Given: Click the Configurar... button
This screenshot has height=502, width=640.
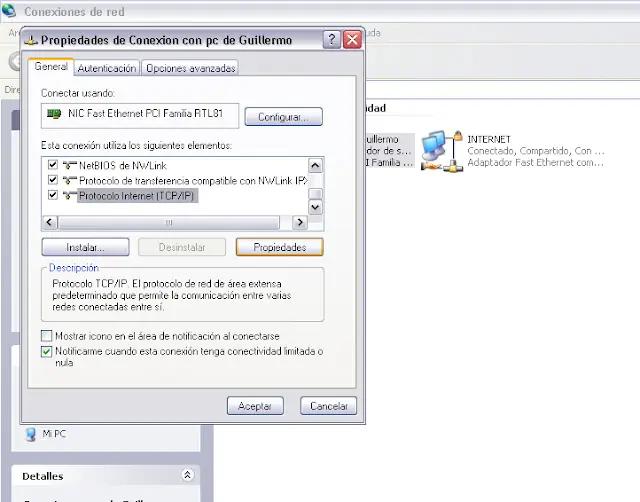Looking at the screenshot, I should pos(283,117).
